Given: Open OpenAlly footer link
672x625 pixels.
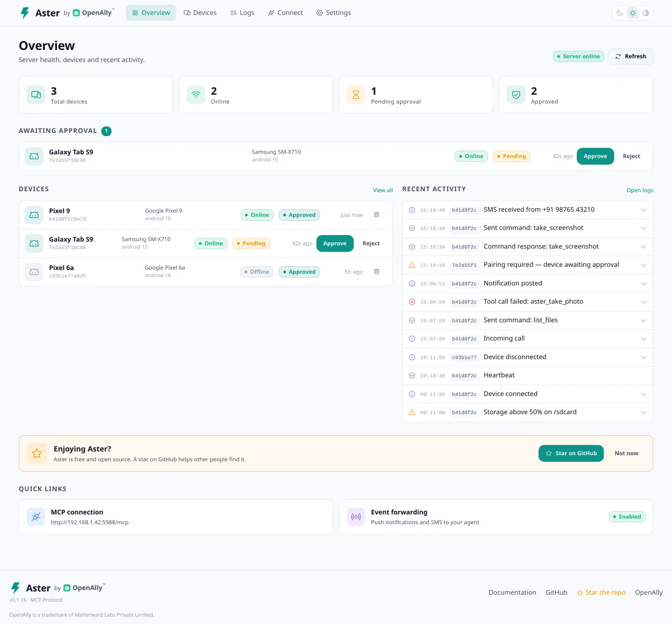Looking at the screenshot, I should 649,592.
